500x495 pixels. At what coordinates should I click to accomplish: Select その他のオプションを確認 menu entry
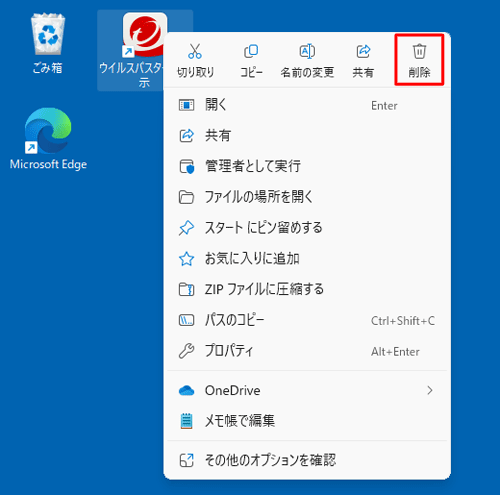(307, 460)
